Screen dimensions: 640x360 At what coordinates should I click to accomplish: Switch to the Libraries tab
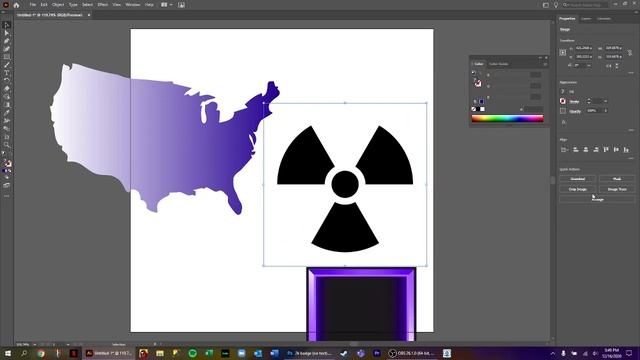(604, 18)
